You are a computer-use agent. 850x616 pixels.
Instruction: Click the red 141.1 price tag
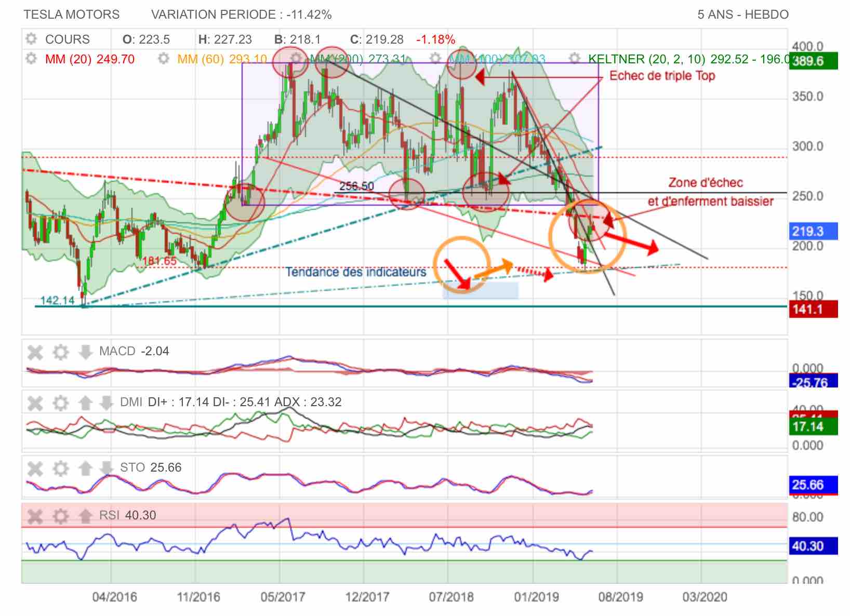(813, 309)
